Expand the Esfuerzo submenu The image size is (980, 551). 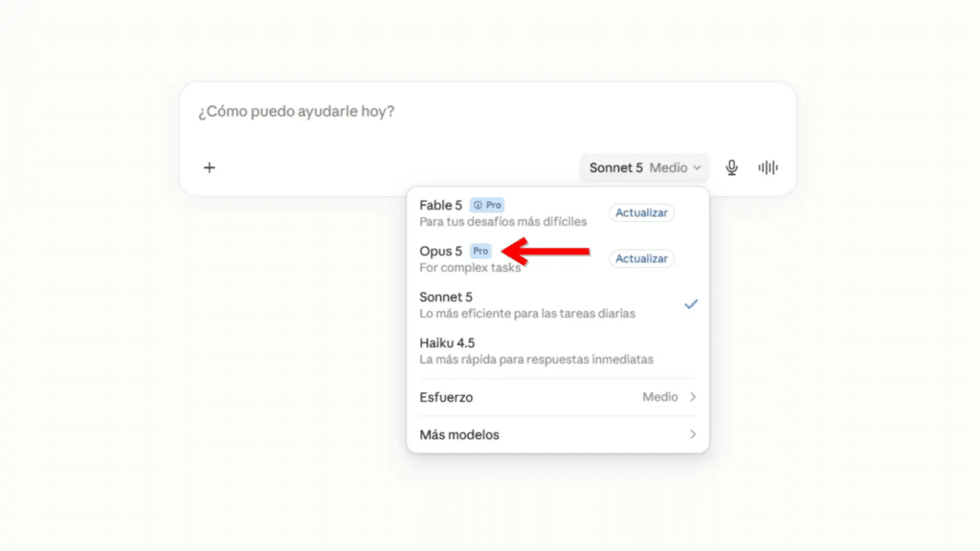pos(558,397)
